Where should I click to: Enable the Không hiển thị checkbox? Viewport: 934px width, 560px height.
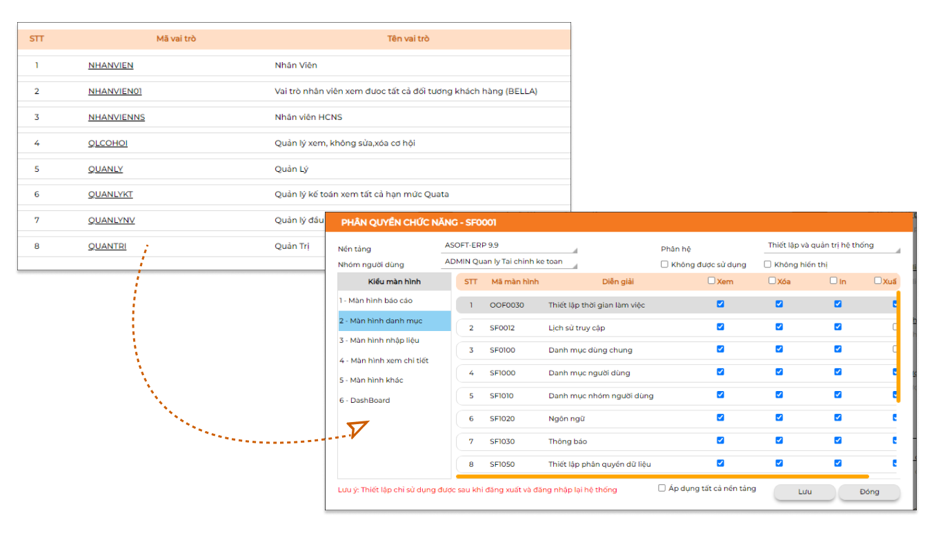coord(767,264)
